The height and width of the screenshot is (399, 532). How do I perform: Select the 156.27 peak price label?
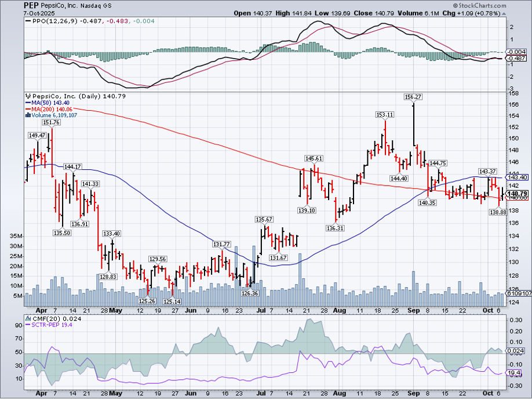[x=413, y=97]
